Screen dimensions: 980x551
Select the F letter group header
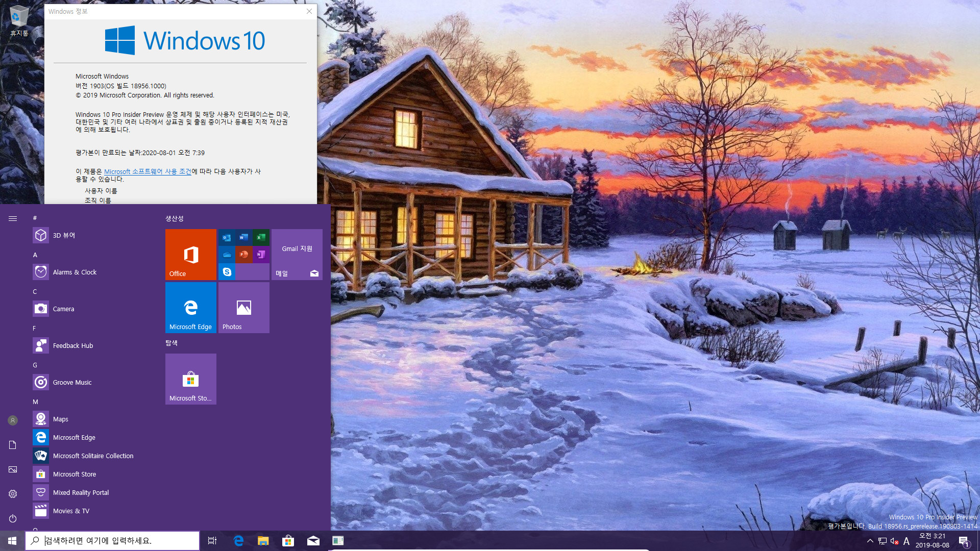point(34,328)
